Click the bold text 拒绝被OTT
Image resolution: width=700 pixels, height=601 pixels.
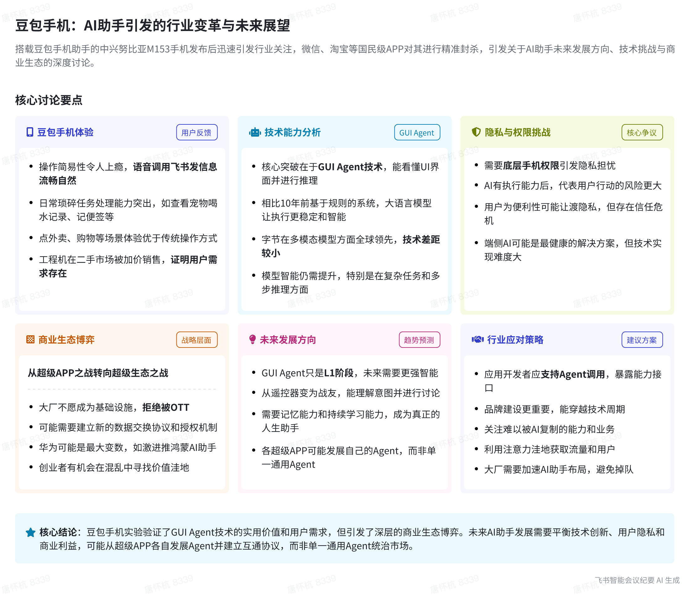pyautogui.click(x=165, y=407)
